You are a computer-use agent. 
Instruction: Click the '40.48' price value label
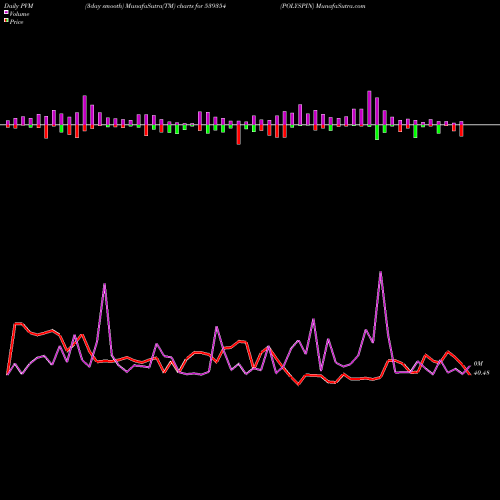[481, 373]
